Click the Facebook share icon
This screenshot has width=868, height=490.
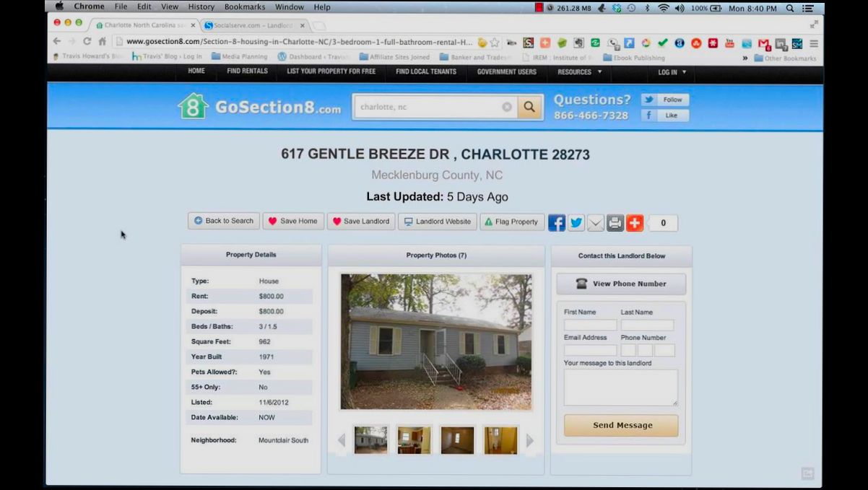point(556,223)
